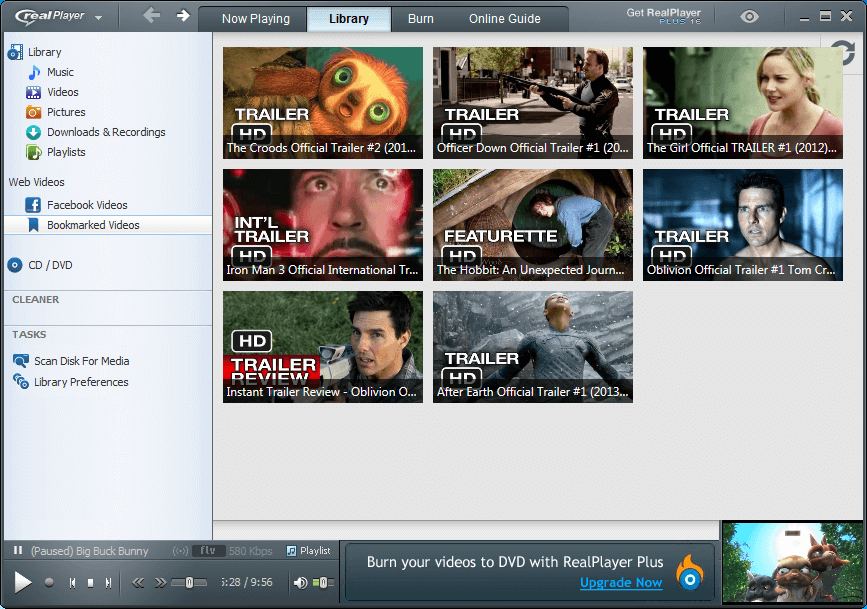This screenshot has height=609, width=867.
Task: Open Library Preferences
Action: 79,382
